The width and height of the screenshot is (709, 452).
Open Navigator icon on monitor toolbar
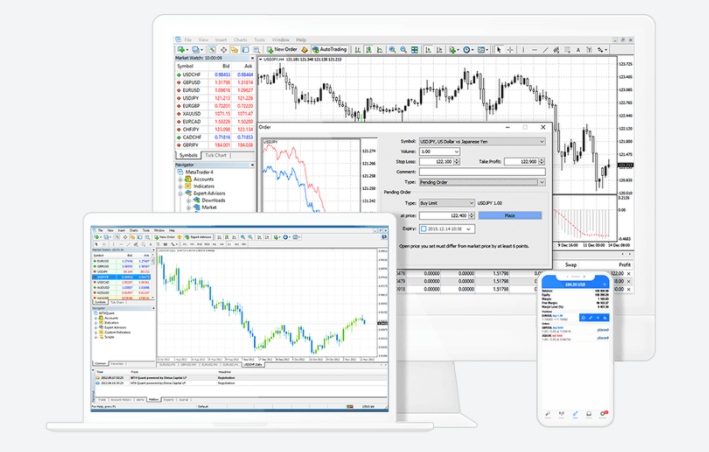click(234, 50)
